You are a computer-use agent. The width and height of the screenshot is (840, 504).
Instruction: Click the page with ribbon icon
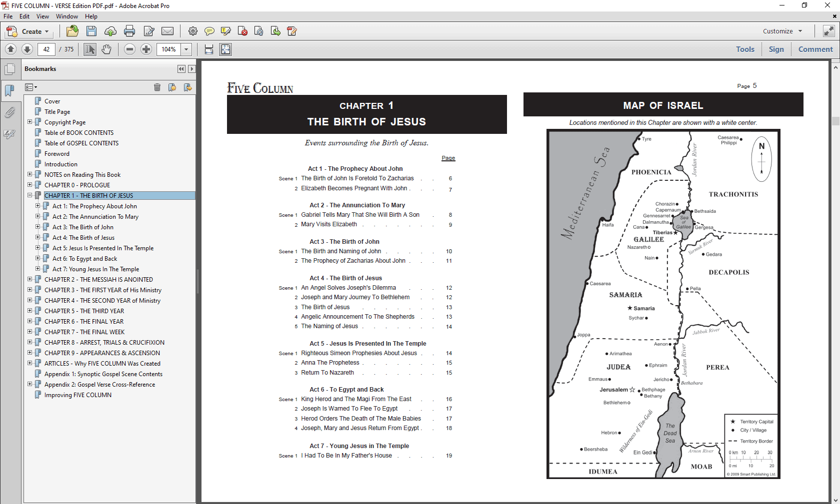coord(259,31)
